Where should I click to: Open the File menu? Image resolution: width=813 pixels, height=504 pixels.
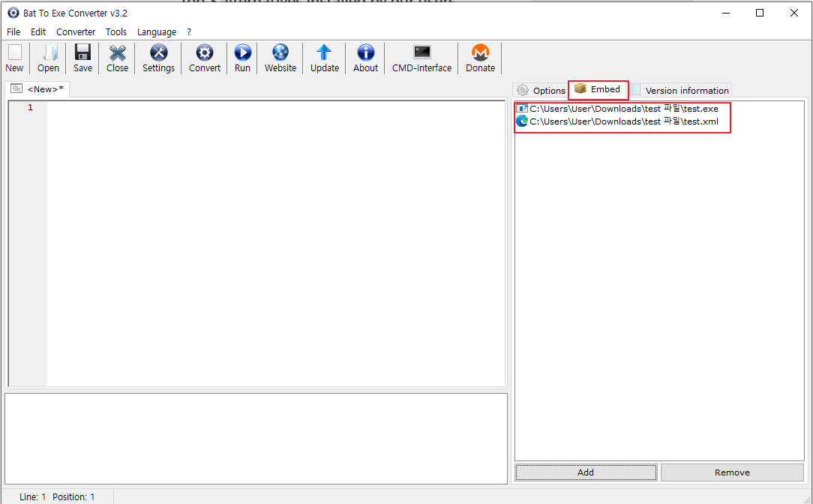coord(13,31)
